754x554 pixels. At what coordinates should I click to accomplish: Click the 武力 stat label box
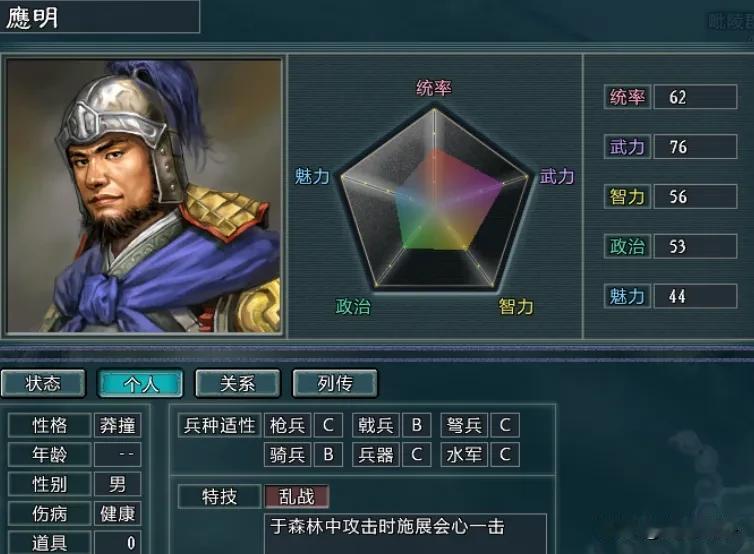[x=627, y=147]
